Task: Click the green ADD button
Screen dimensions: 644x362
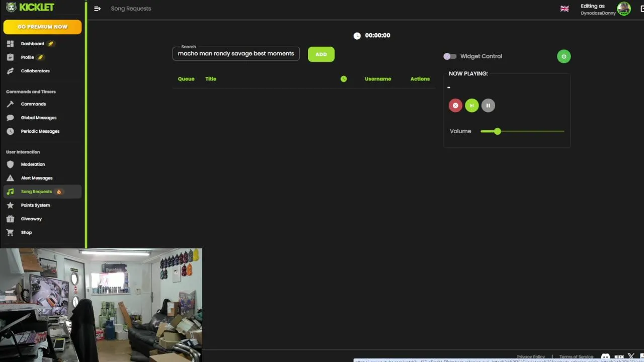Action: pyautogui.click(x=321, y=54)
